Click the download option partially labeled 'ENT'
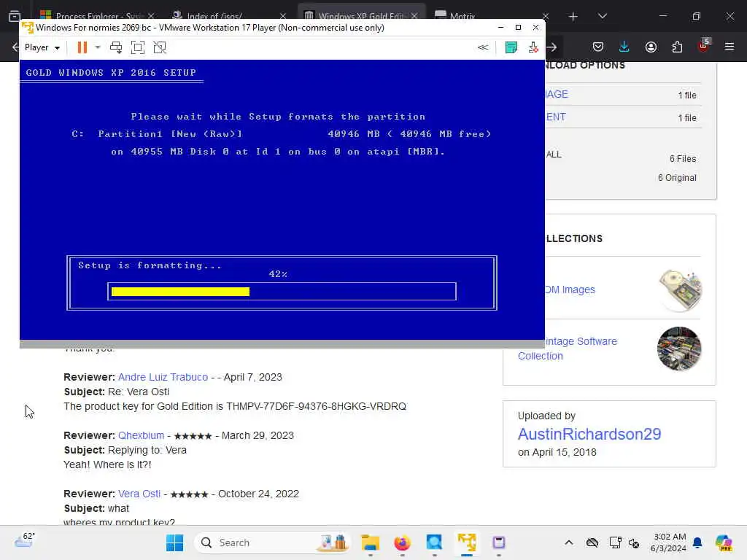This screenshot has height=560, width=747. (x=556, y=117)
